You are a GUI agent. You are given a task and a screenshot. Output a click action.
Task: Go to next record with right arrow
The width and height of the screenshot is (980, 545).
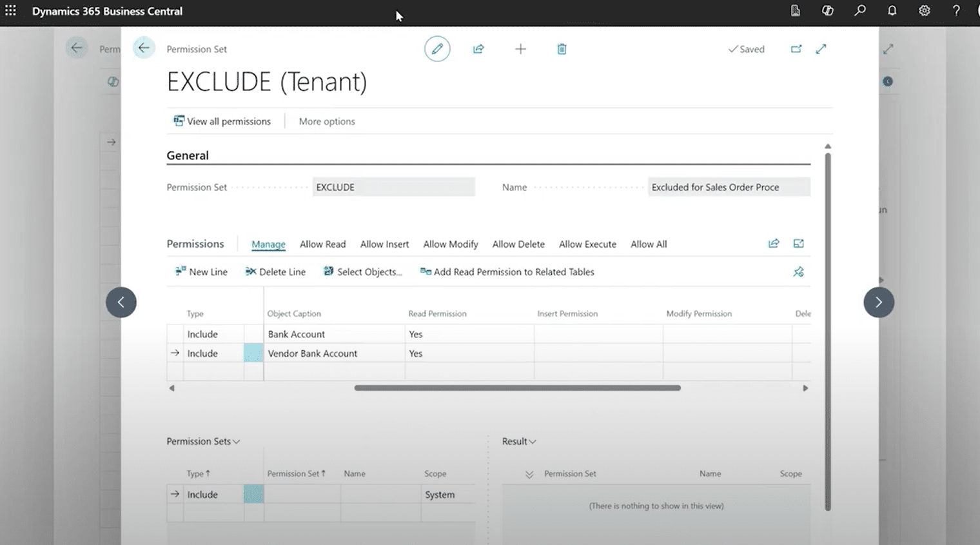click(879, 302)
